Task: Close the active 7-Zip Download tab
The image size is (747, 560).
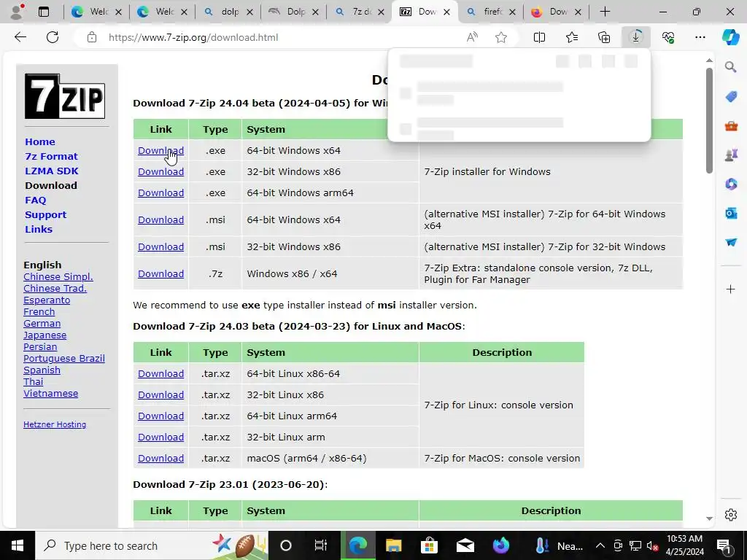Action: coord(446,12)
